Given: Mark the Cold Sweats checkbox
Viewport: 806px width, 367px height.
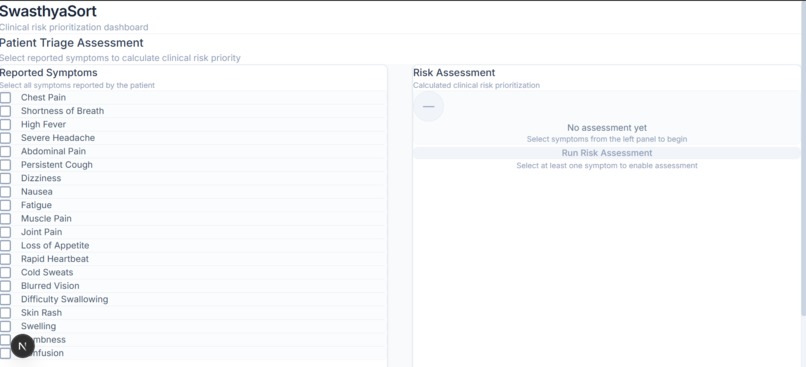Looking at the screenshot, I should coord(5,272).
